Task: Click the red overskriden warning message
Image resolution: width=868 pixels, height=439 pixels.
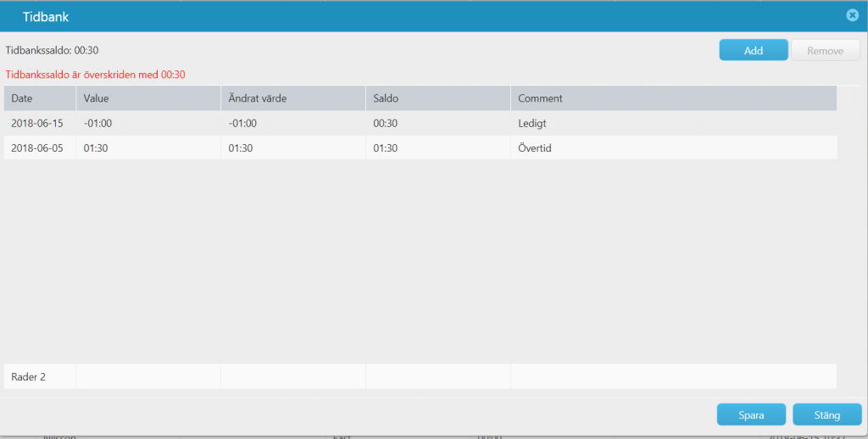Action: pos(95,75)
